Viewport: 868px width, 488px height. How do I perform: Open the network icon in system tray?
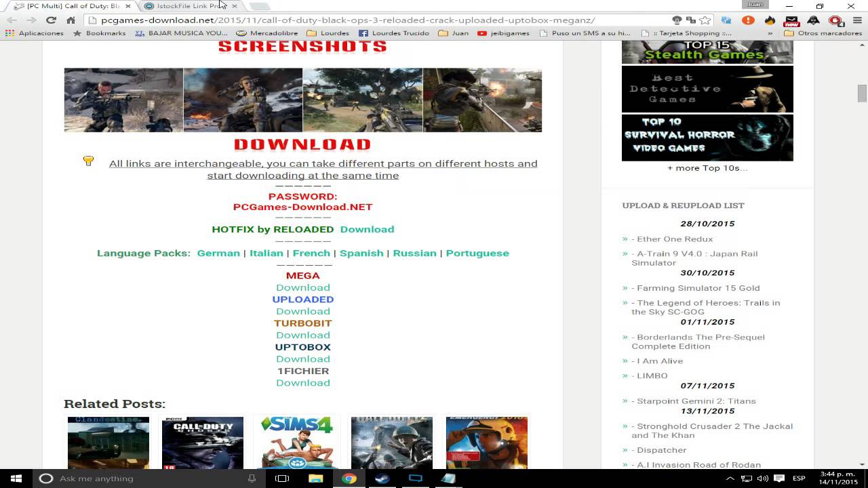pyautogui.click(x=746, y=479)
